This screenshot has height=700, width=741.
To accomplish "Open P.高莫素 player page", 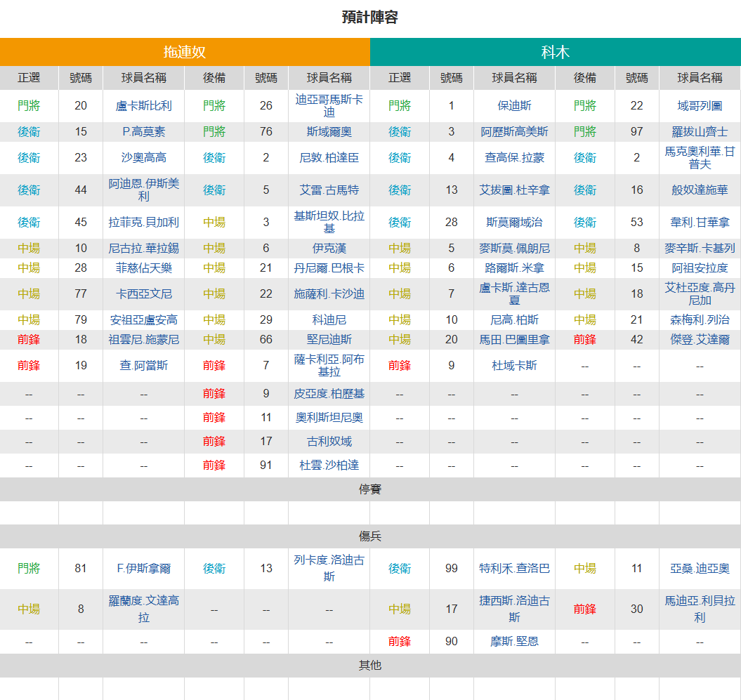I will point(144,132).
